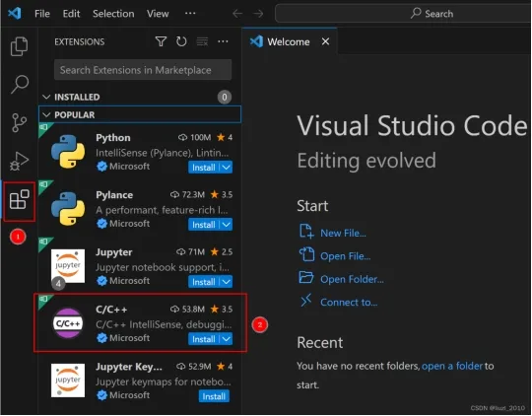This screenshot has width=532, height=416.
Task: Open Run and Debug view
Action: pyautogui.click(x=19, y=161)
